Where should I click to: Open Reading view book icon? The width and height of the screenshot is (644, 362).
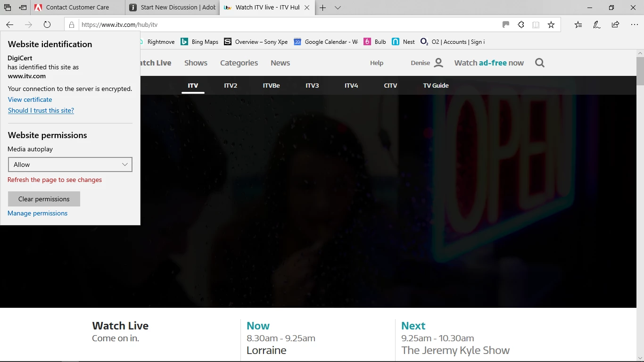pos(536,25)
